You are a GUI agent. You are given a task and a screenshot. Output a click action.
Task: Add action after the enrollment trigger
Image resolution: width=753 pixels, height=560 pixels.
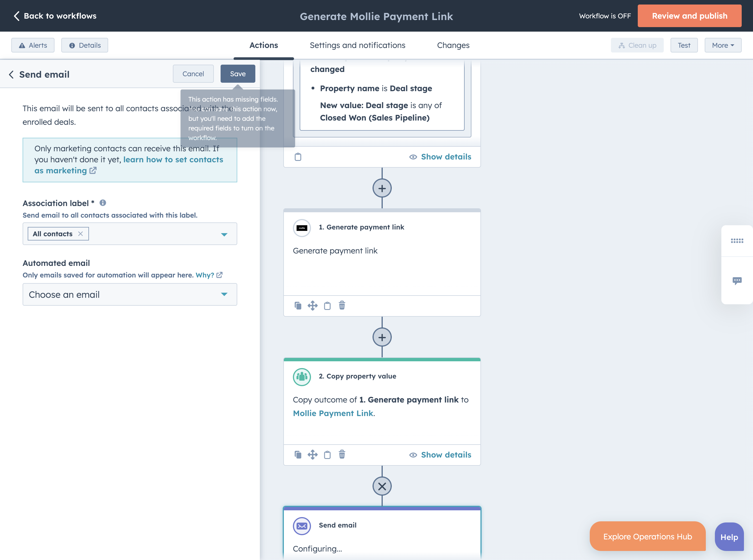click(382, 188)
